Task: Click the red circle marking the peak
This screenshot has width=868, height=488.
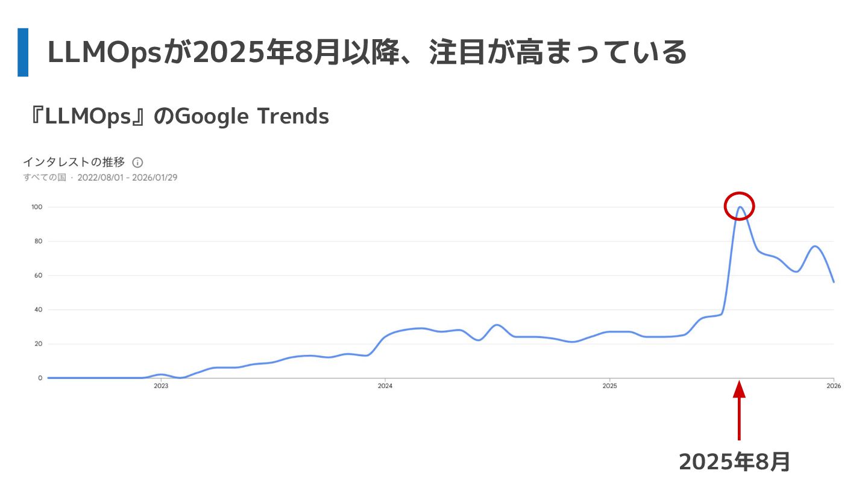Action: (x=739, y=206)
